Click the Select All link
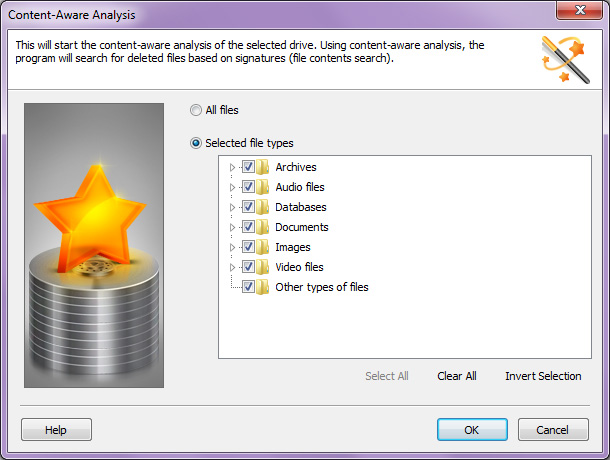Image resolution: width=610 pixels, height=460 pixels. tap(387, 376)
